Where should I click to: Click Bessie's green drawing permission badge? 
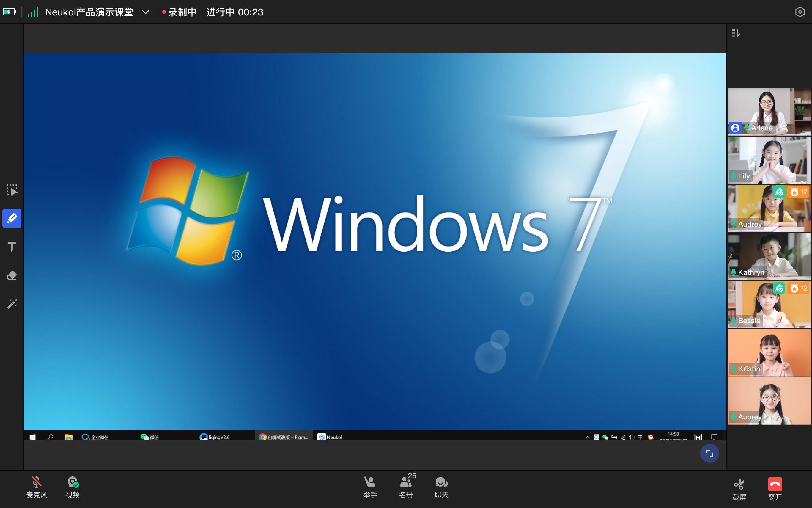[779, 288]
